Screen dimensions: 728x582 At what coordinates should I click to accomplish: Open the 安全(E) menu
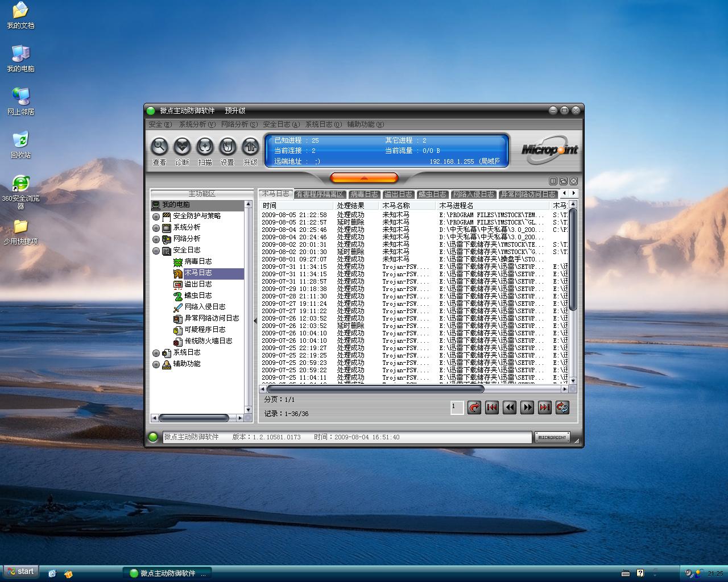click(160, 124)
